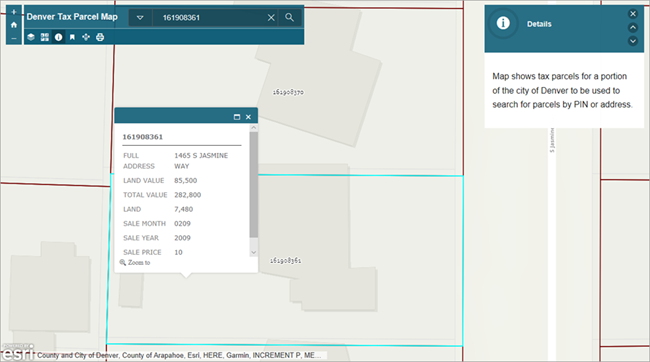The image size is (650, 362).
Task: Zoom in the map with plus button
Action: pos(14,12)
